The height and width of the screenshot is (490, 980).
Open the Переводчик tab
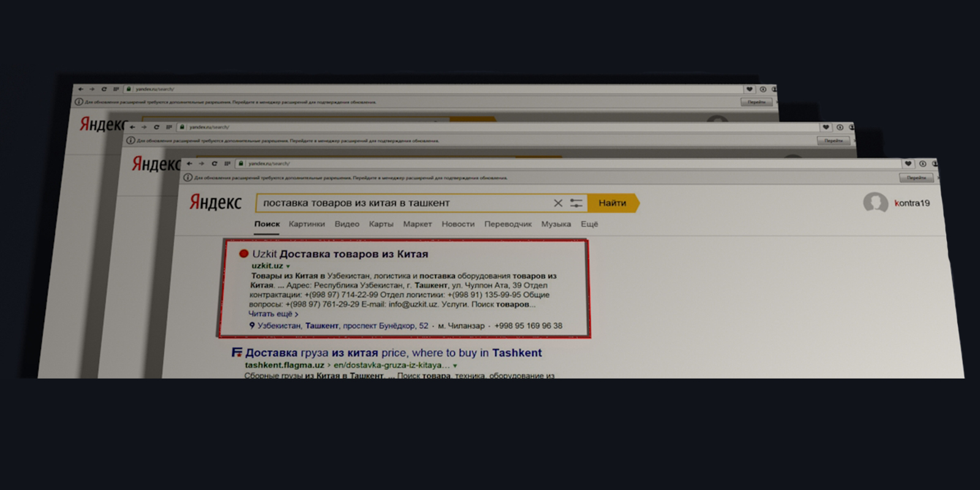click(508, 224)
